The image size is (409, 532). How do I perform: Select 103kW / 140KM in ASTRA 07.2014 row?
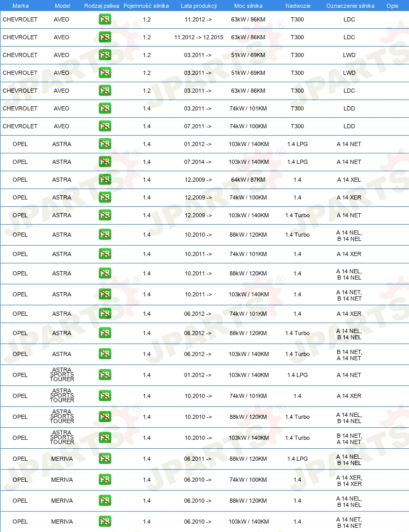point(249,162)
